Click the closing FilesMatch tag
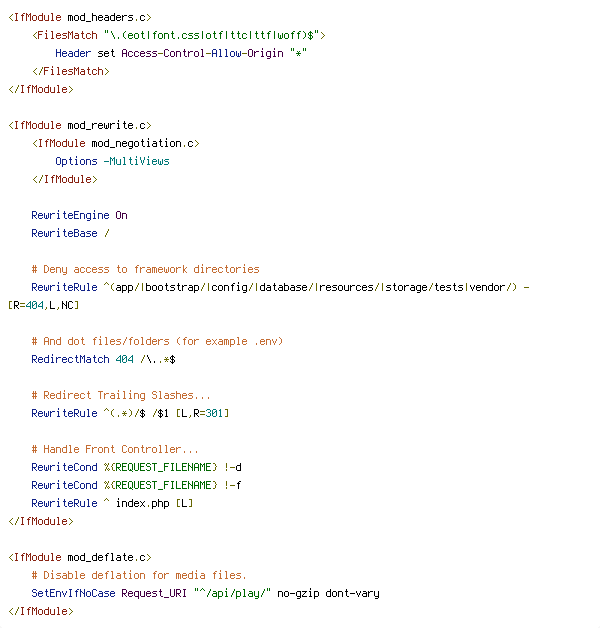 [x=71, y=71]
